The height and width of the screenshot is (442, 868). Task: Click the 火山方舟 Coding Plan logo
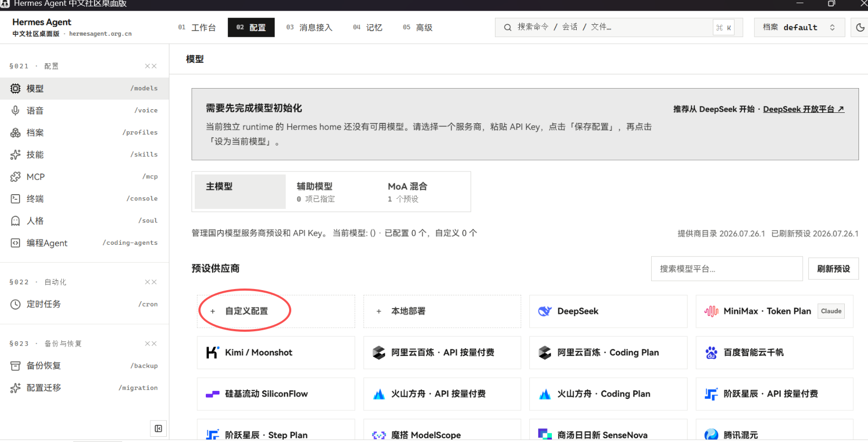545,394
